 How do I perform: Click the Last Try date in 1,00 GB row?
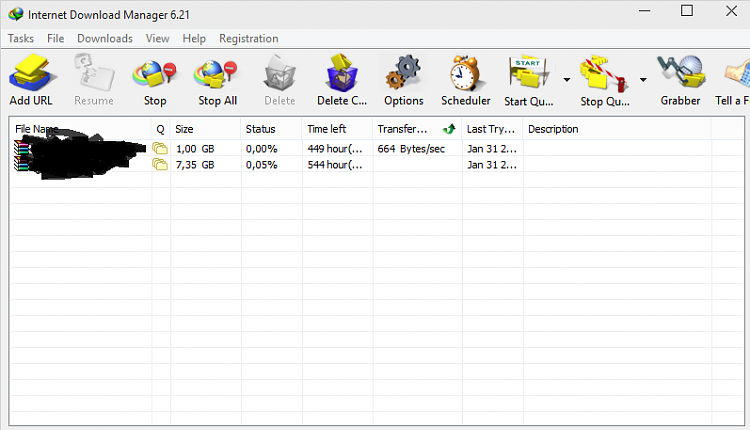[492, 149]
